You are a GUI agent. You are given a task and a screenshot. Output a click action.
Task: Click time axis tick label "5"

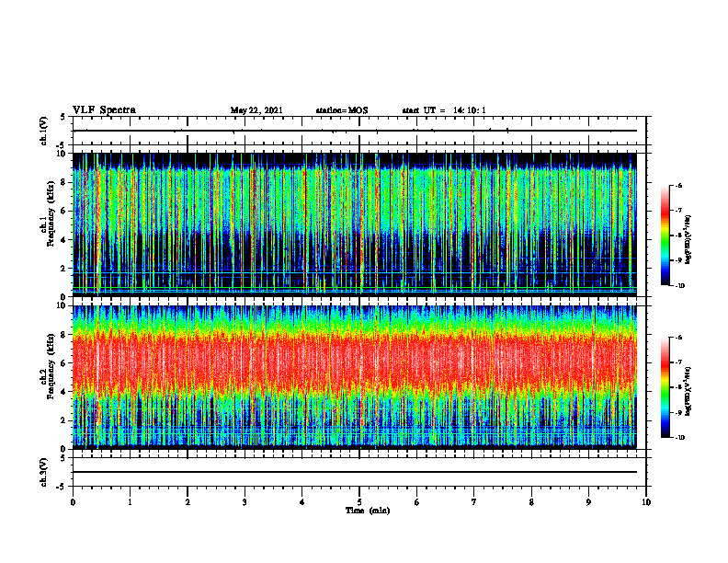359,502
